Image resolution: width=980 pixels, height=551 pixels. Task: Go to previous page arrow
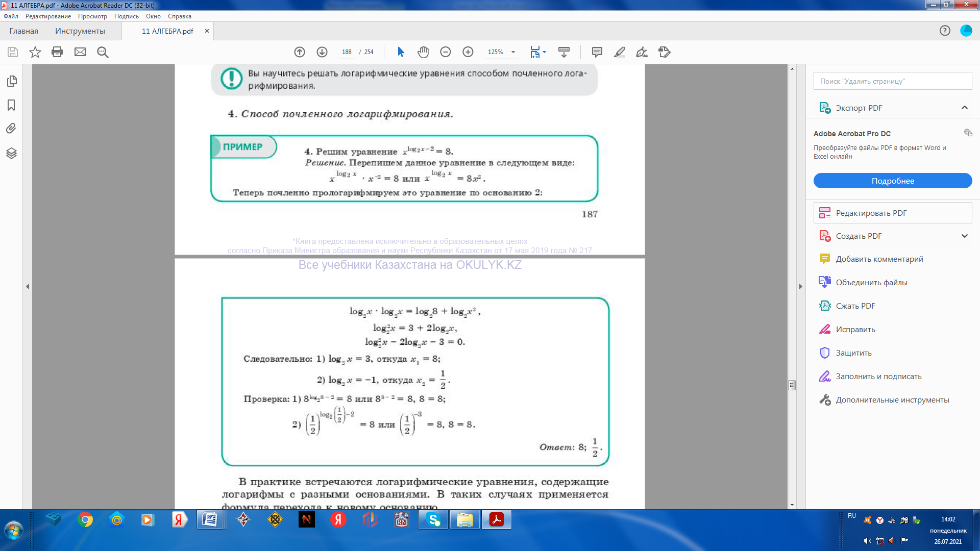(300, 52)
